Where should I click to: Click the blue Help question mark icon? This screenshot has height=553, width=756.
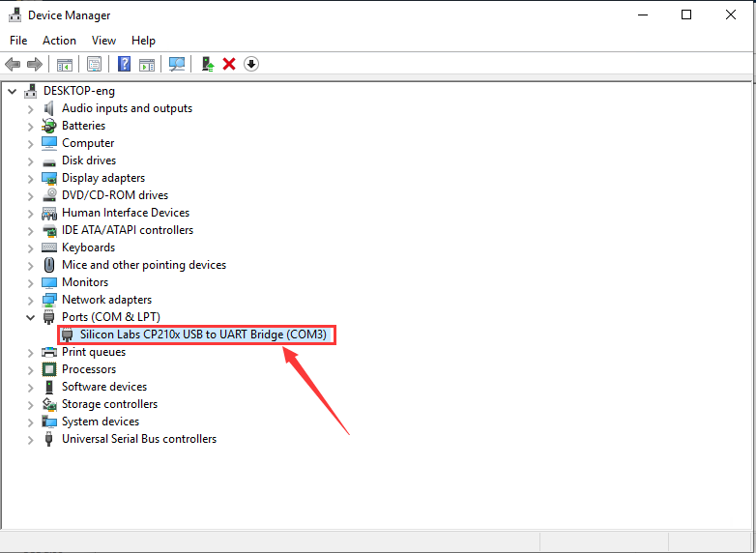coord(125,64)
